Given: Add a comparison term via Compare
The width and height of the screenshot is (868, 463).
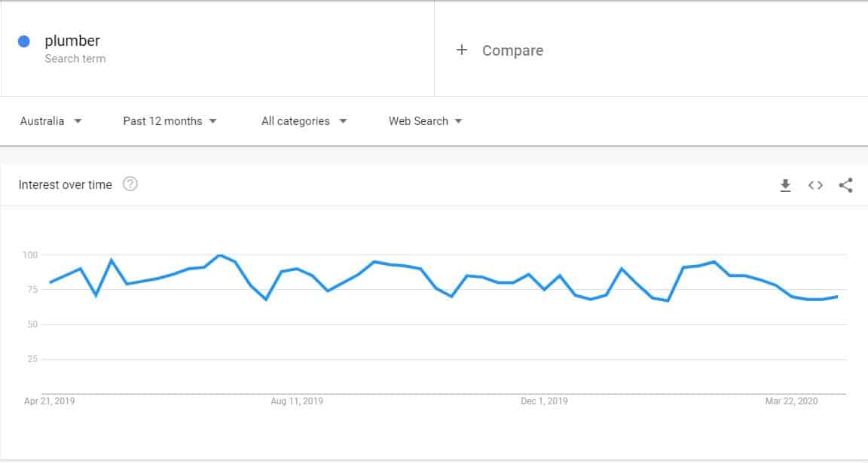Looking at the screenshot, I should (512, 50).
